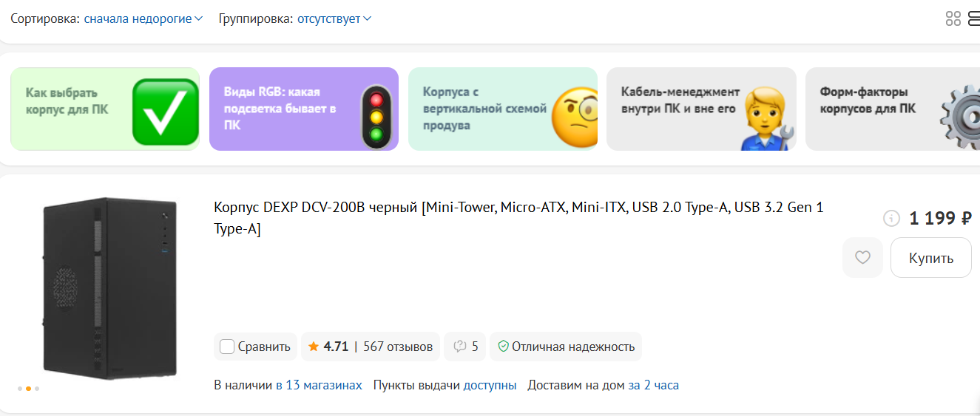The height and width of the screenshot is (416, 980).
Task: Open article Форм-факторы корпусов для ПК
Action: [x=893, y=109]
